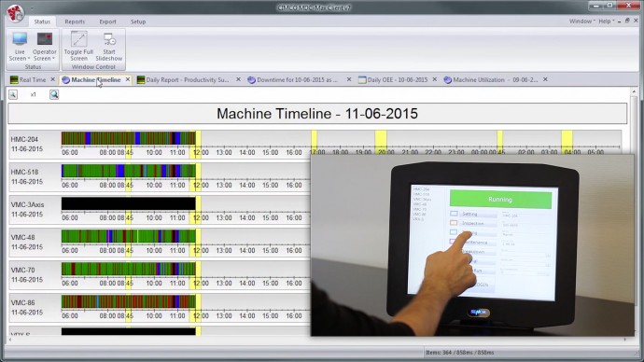Close the Real Time tab

click(52, 79)
